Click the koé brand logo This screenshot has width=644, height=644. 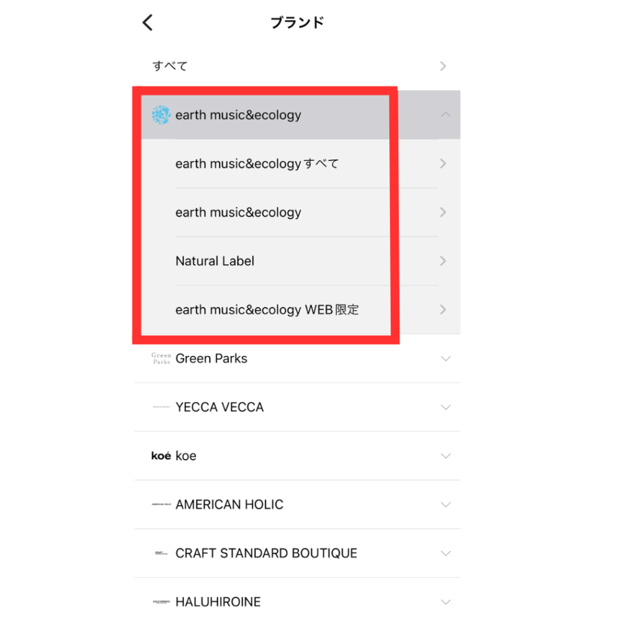[161, 456]
